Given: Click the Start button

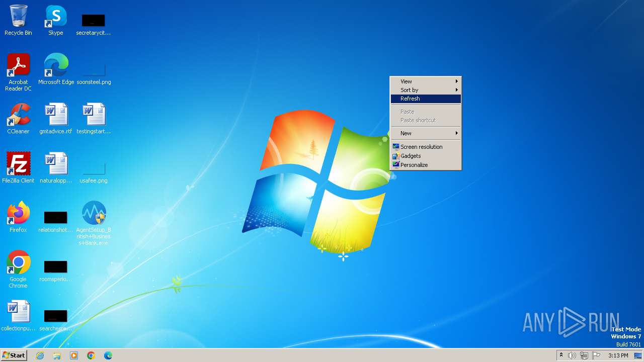Looking at the screenshot, I should click(14, 355).
